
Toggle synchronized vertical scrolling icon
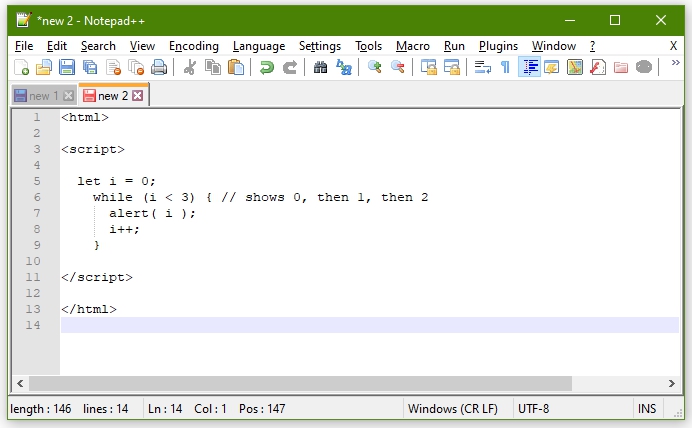[x=429, y=68]
